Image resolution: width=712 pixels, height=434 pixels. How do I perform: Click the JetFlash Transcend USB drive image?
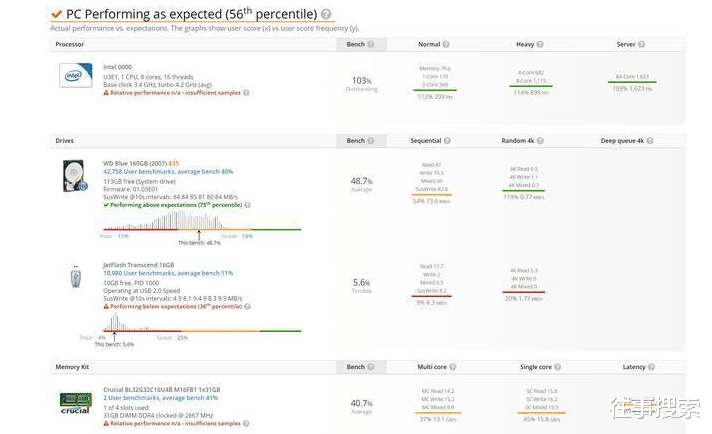[76, 277]
